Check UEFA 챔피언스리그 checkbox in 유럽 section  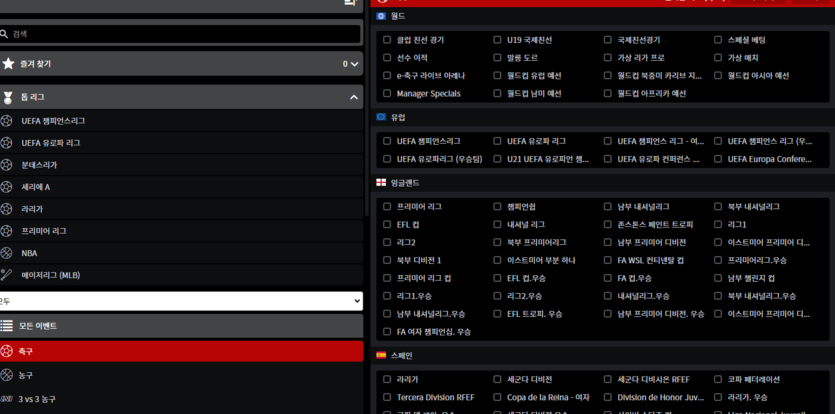(x=387, y=141)
